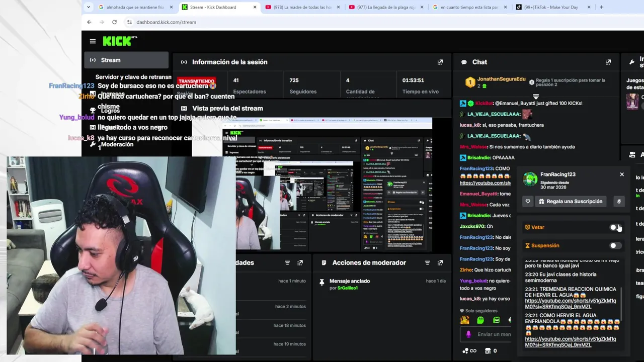Pop out the Acciones de moderador panel
Image resolution: width=644 pixels, height=362 pixels.
(x=440, y=262)
